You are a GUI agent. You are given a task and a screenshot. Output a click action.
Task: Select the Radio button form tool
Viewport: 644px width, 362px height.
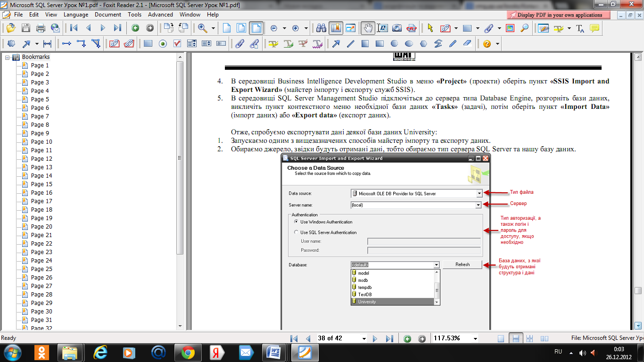click(163, 44)
